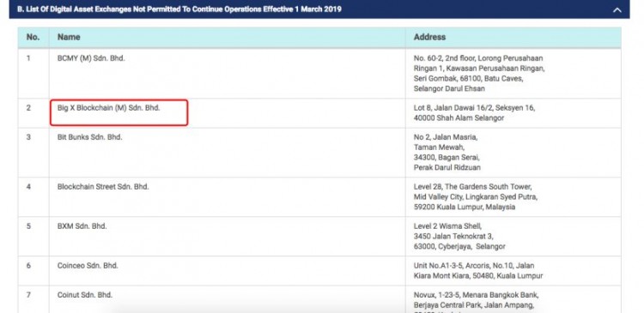Select the Address column header
Viewport: 644px width, 313px height.
click(429, 37)
